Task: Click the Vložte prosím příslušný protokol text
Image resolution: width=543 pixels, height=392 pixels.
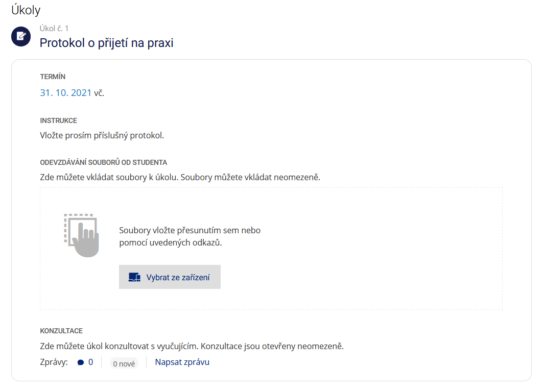Action: pos(102,135)
